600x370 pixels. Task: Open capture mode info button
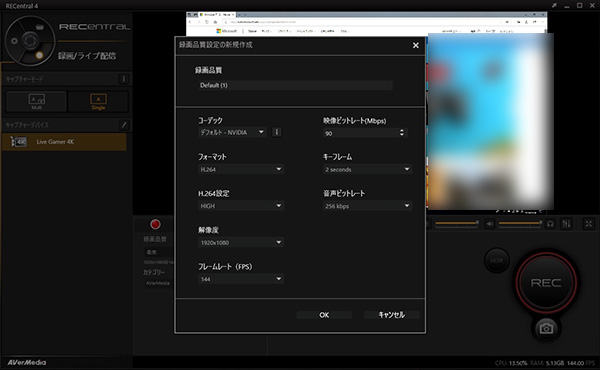[x=123, y=79]
